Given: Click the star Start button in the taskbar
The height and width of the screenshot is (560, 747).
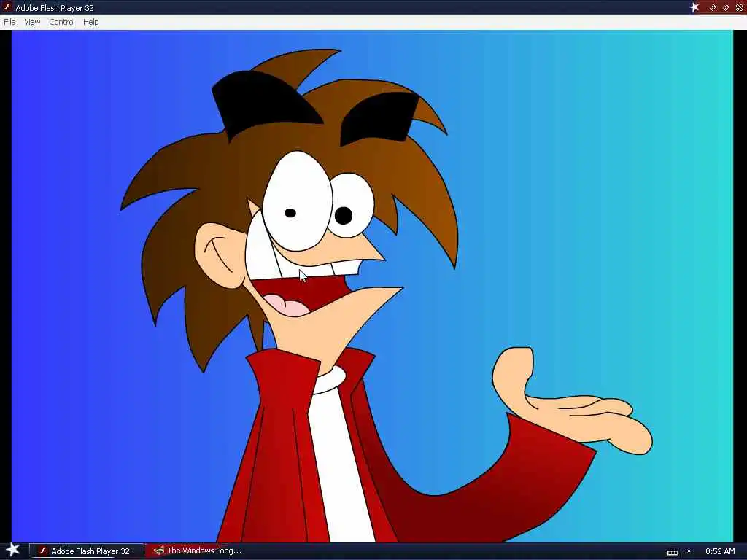Looking at the screenshot, I should pos(12,550).
